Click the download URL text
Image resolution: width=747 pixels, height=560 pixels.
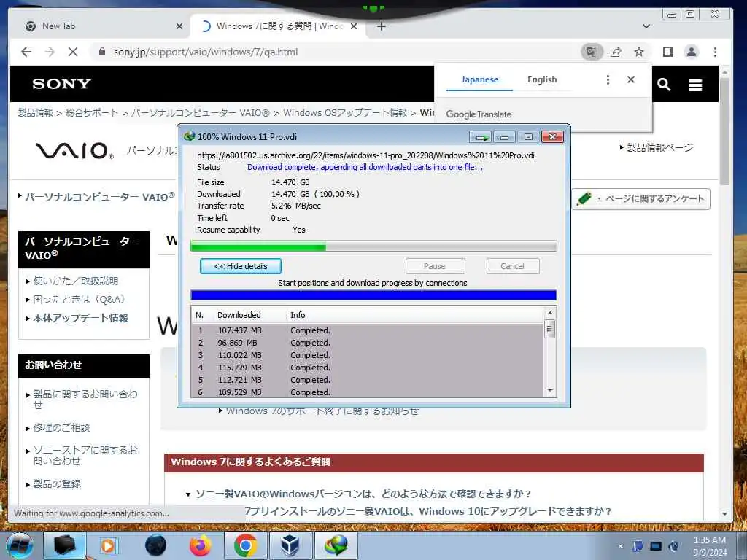point(365,155)
